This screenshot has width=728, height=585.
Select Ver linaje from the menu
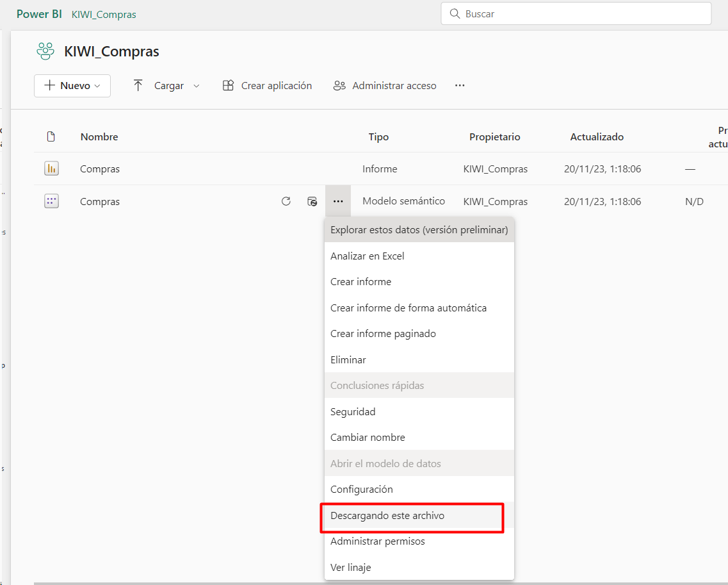pos(419,567)
